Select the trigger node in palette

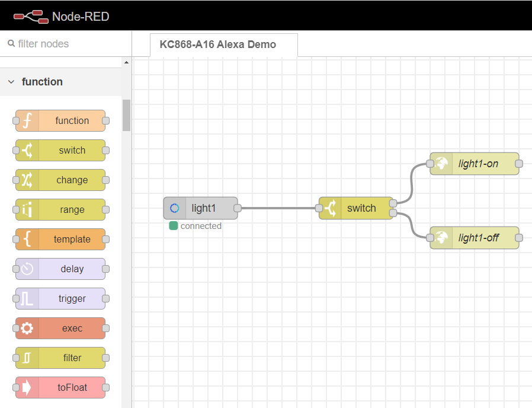tap(60, 298)
